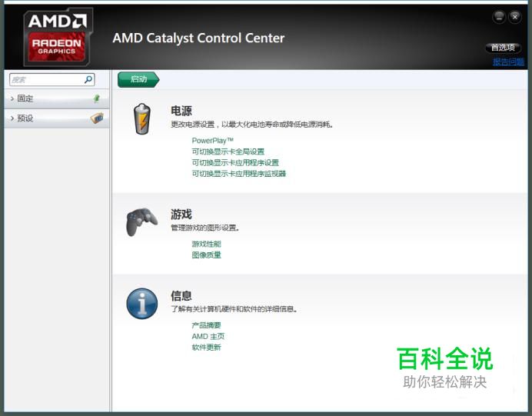Click the green 启动 start tab
Viewport: 532px width, 416px height.
click(x=138, y=79)
